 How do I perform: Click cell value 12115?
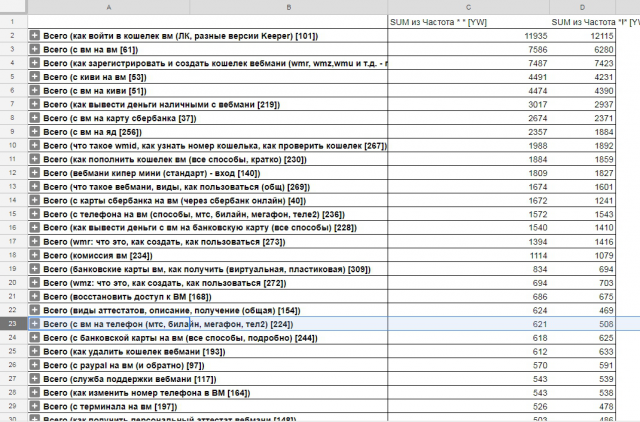[x=602, y=36]
